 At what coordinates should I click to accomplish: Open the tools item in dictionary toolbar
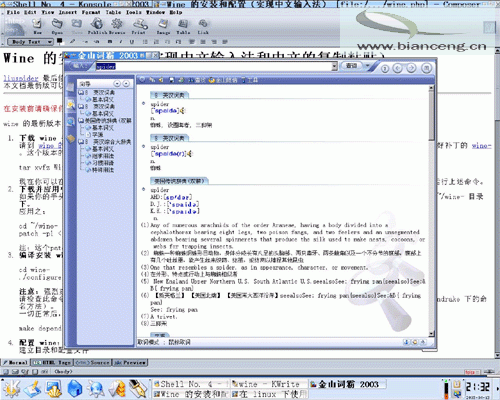point(250,80)
